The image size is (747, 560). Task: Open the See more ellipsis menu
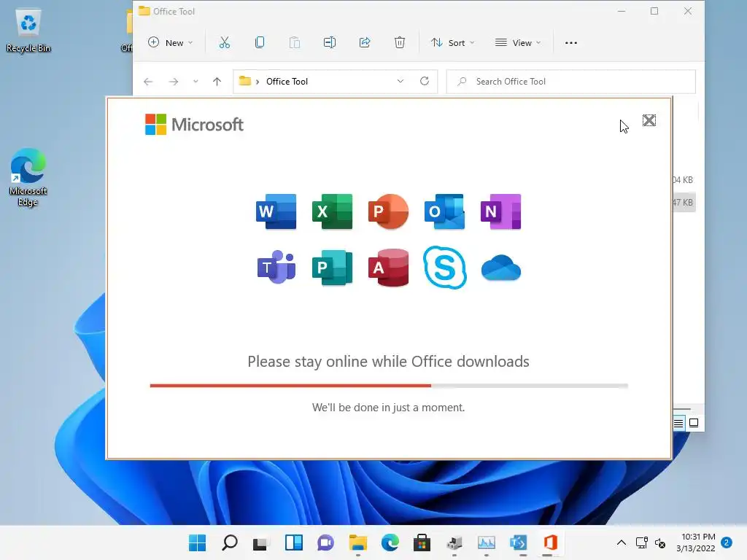(x=570, y=42)
